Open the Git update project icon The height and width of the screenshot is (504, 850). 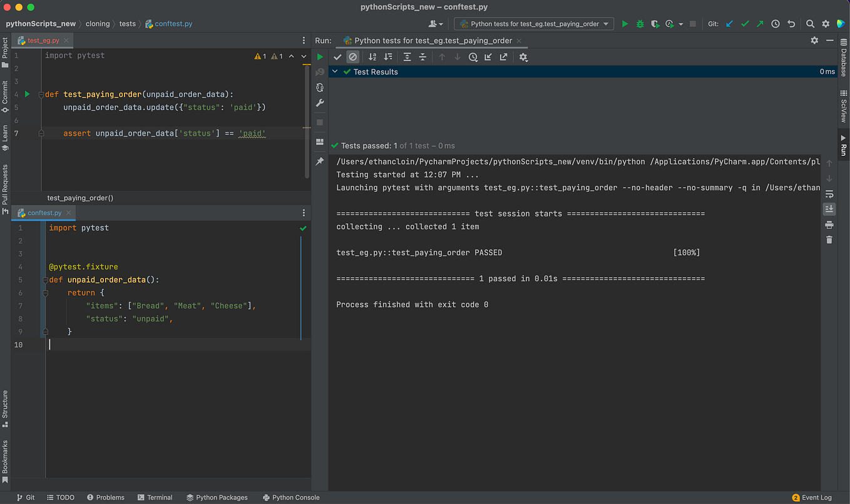pyautogui.click(x=729, y=23)
